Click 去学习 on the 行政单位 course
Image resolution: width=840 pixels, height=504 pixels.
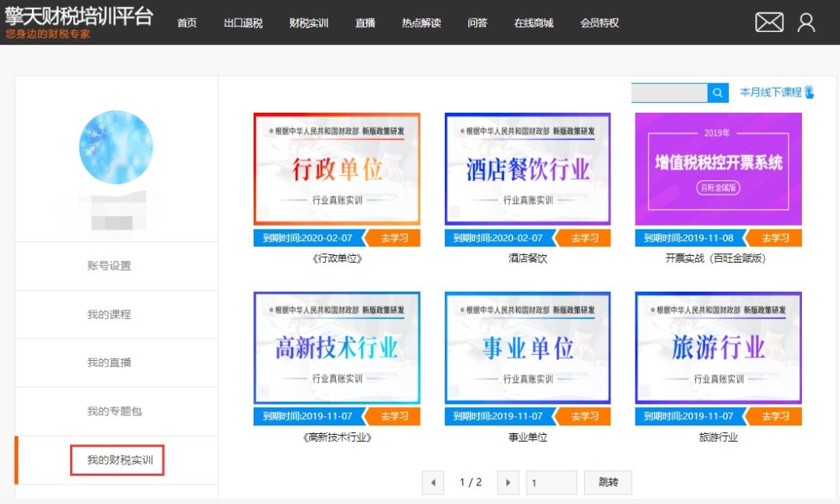[394, 238]
